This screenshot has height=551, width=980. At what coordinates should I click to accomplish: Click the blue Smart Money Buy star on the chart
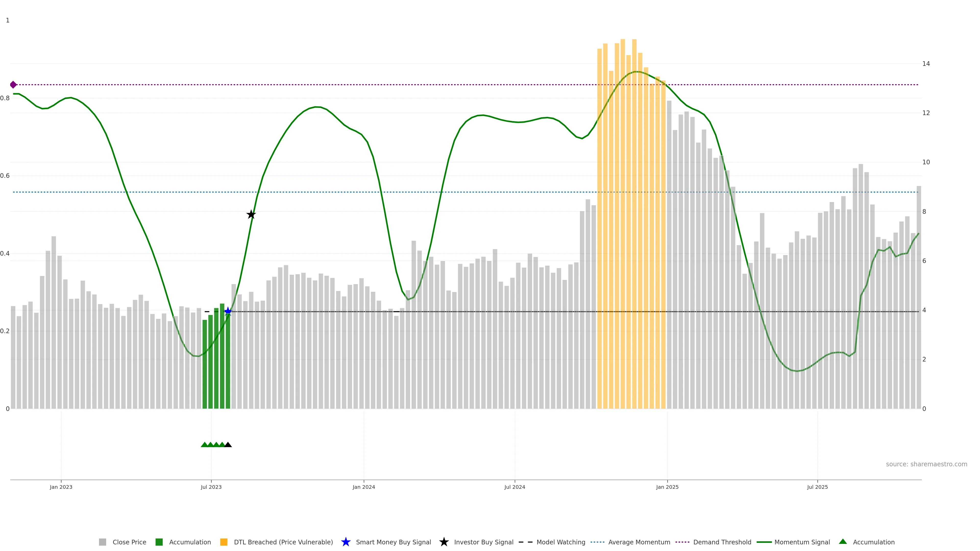pos(228,311)
